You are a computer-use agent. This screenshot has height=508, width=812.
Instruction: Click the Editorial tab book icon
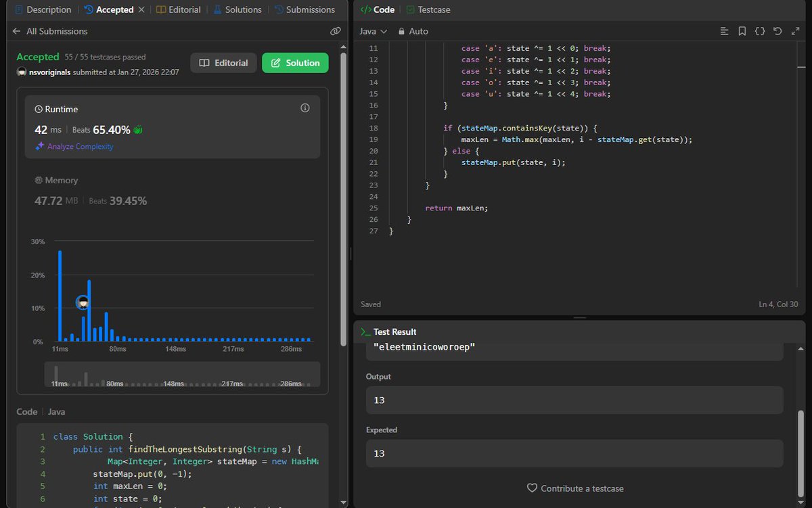(x=160, y=9)
